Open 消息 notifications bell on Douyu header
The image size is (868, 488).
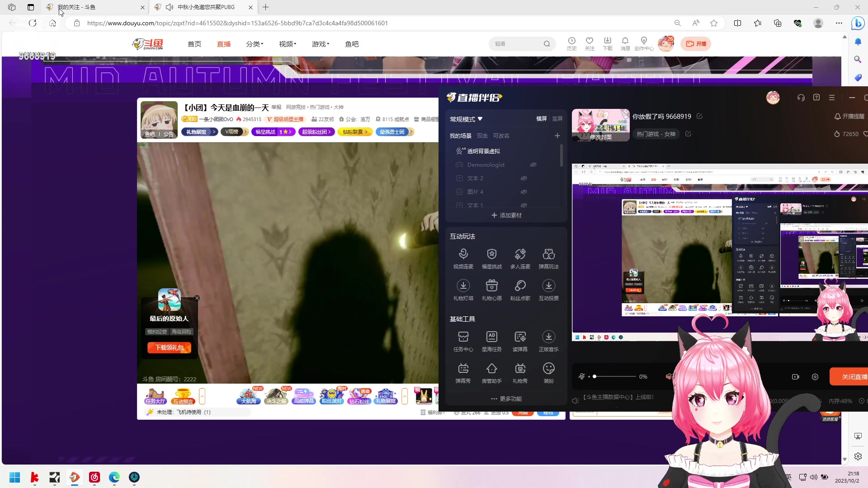point(625,43)
